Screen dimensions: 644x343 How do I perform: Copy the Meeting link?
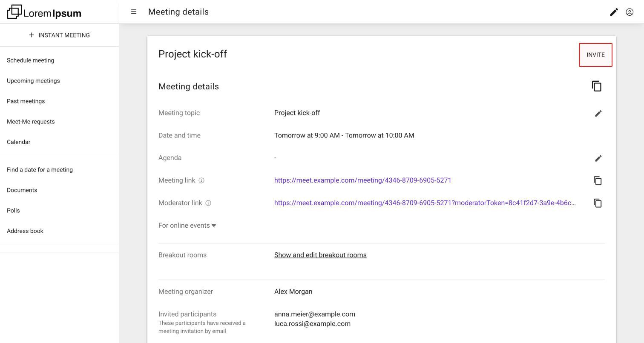point(598,180)
